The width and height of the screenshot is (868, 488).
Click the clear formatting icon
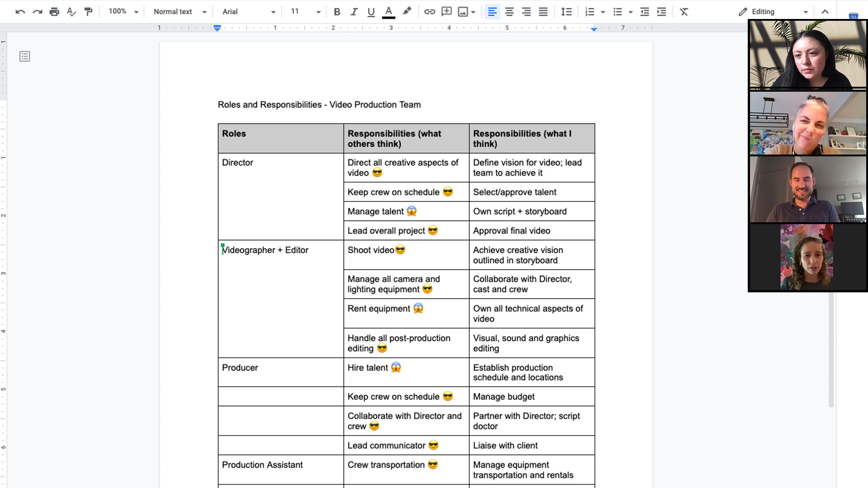pyautogui.click(x=684, y=11)
